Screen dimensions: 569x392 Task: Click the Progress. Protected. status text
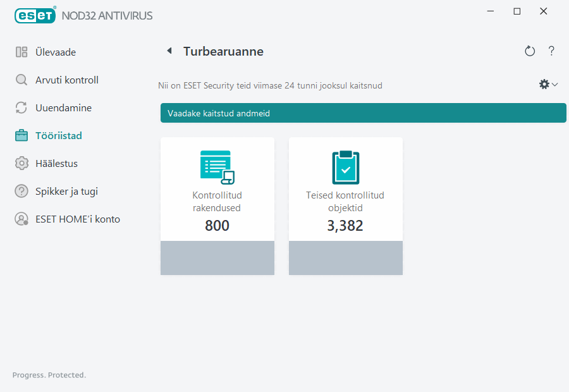pos(49,375)
